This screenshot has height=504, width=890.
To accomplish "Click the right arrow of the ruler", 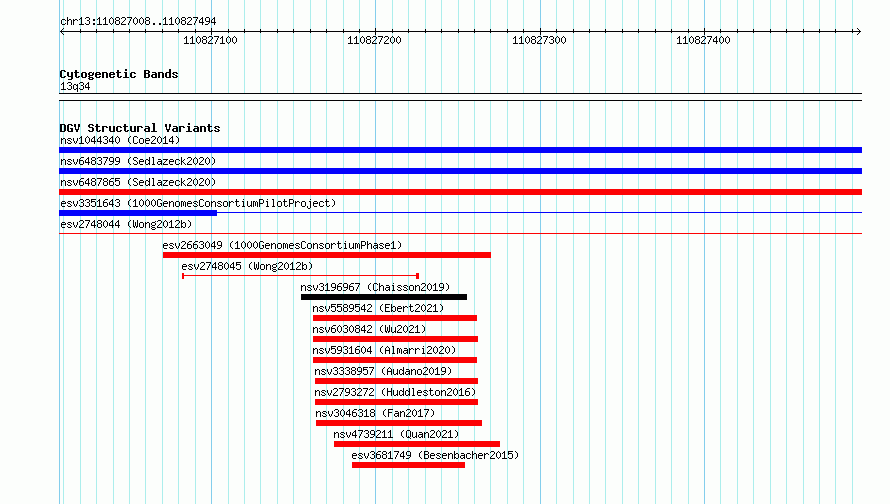I will [x=858, y=31].
